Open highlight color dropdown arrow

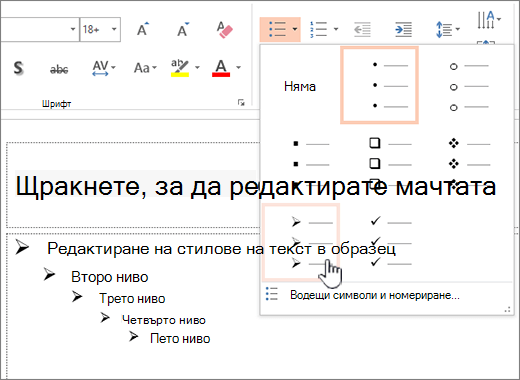click(x=197, y=68)
